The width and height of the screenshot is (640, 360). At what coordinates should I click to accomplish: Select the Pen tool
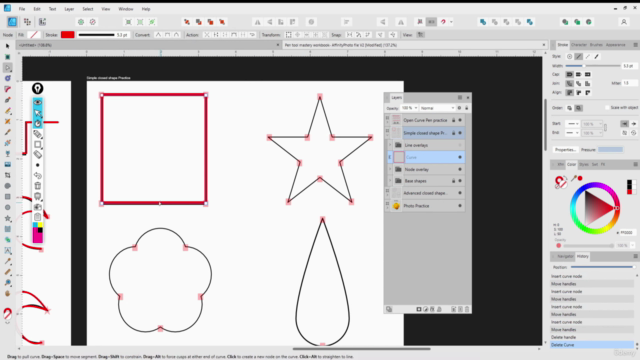(7, 100)
